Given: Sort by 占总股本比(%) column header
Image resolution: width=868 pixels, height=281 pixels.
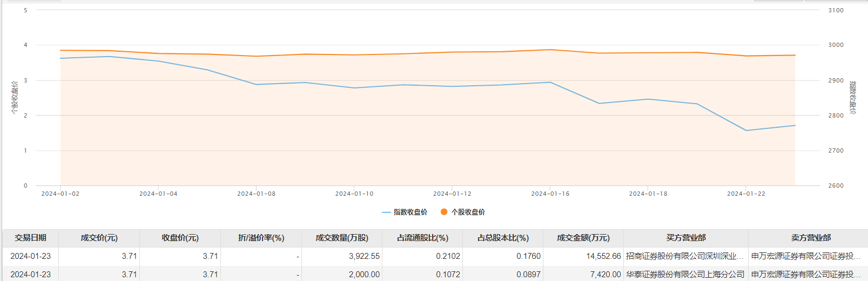Looking at the screenshot, I should click(503, 238).
